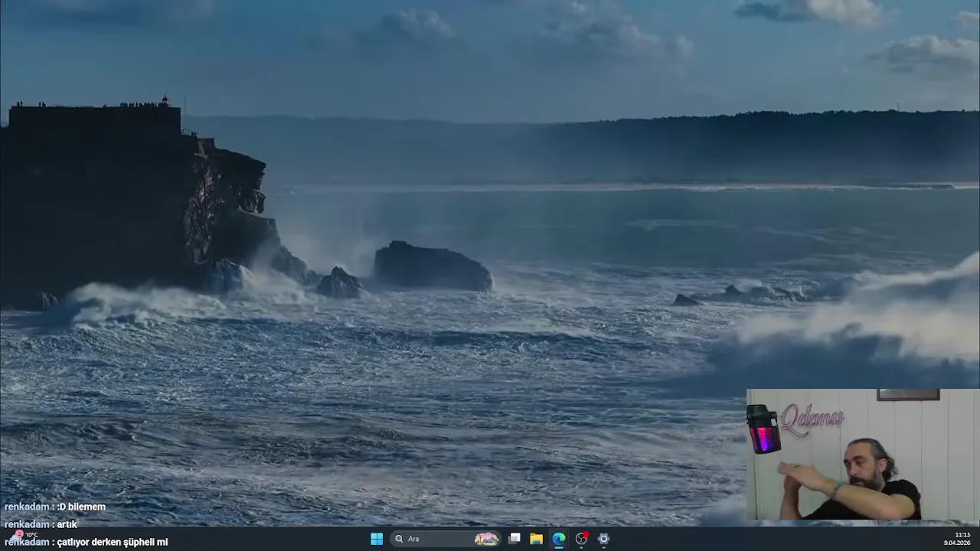Click the search magnifier icon

click(399, 539)
